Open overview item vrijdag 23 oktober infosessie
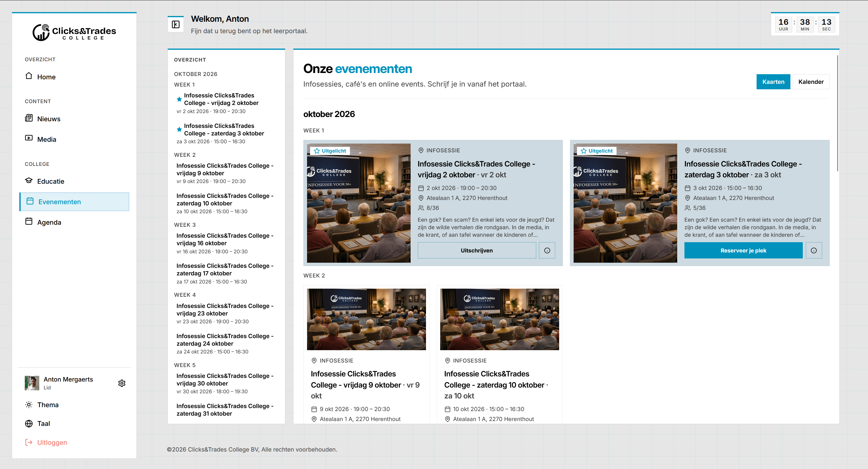The width and height of the screenshot is (868, 469). [226, 313]
